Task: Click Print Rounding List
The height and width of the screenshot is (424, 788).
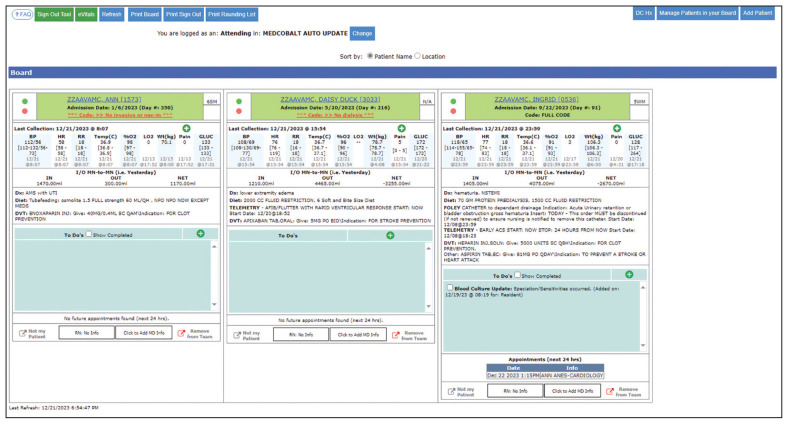Action: pos(232,15)
